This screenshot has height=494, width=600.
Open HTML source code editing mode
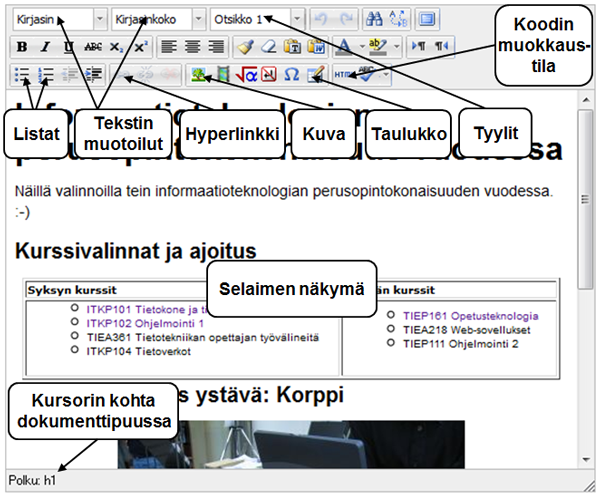click(344, 75)
